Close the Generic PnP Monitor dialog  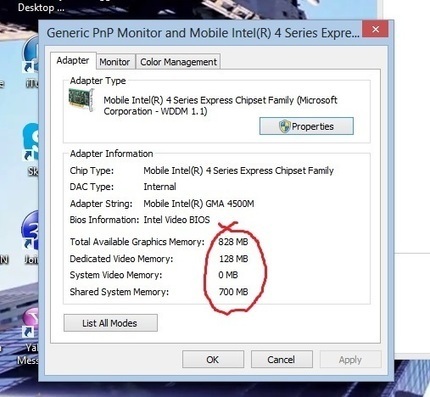(x=375, y=29)
